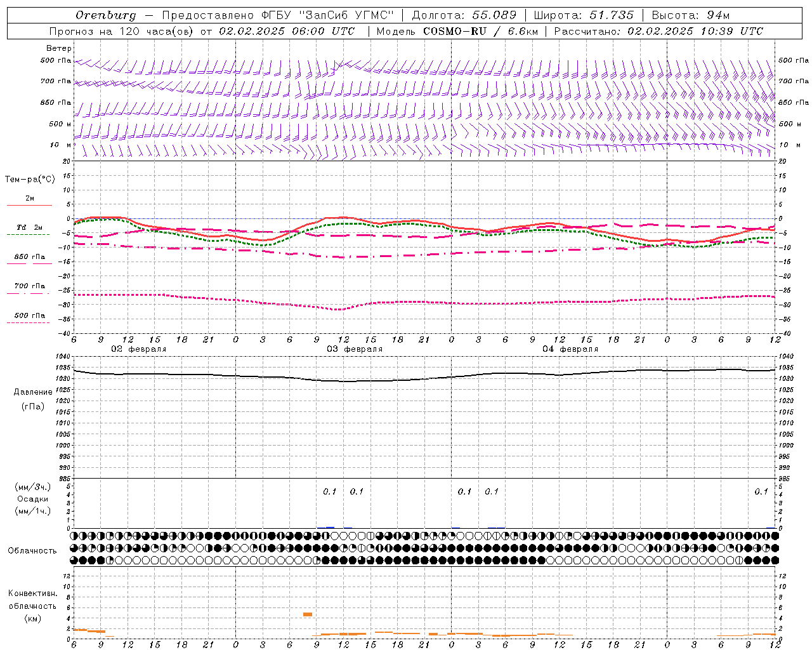Click the Конвективн. label of convective panel

pos(32,594)
